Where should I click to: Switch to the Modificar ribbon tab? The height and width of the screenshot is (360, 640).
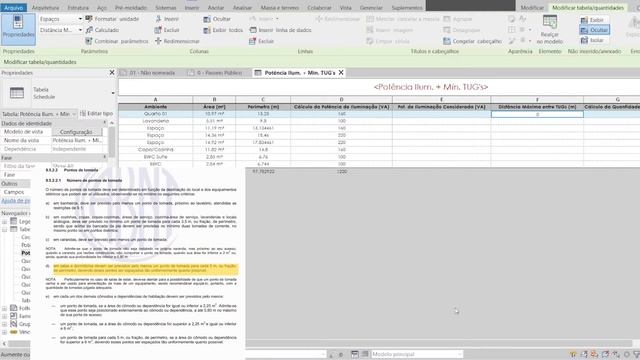tap(532, 8)
